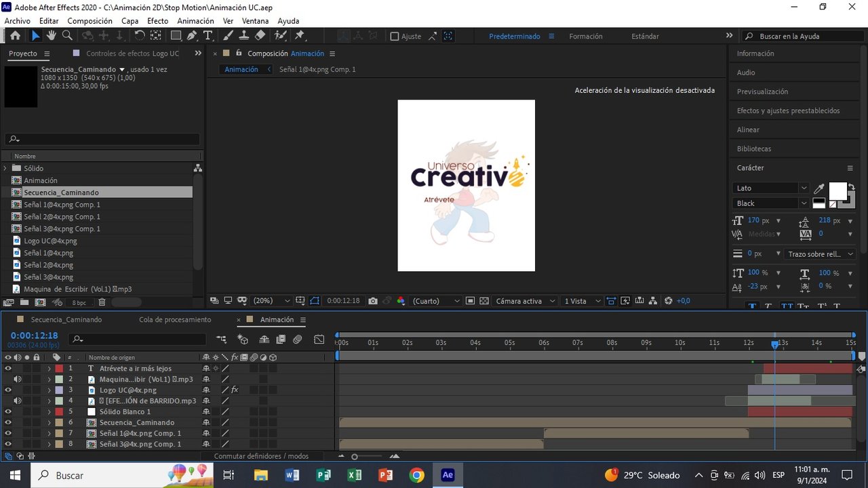This screenshot has width=868, height=488.
Task: Switch to the Formación workspace
Action: tap(586, 37)
